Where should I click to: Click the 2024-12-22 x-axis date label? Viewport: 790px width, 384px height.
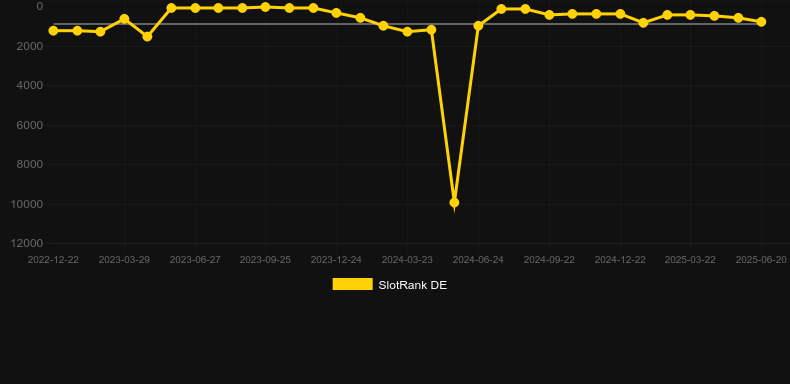tap(620, 260)
